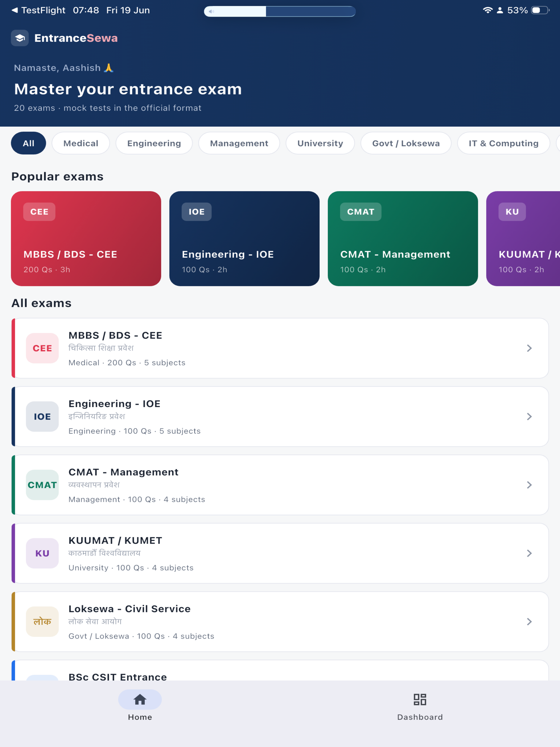
Task: Open MBBS / BDS - CEE row chevron
Action: click(x=529, y=348)
